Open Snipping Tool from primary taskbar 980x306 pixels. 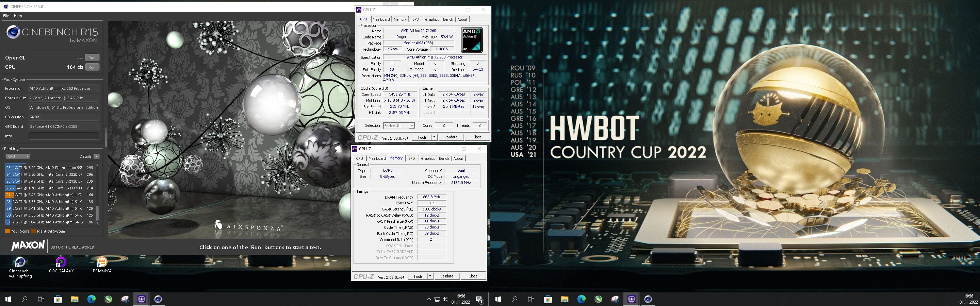tap(125, 299)
